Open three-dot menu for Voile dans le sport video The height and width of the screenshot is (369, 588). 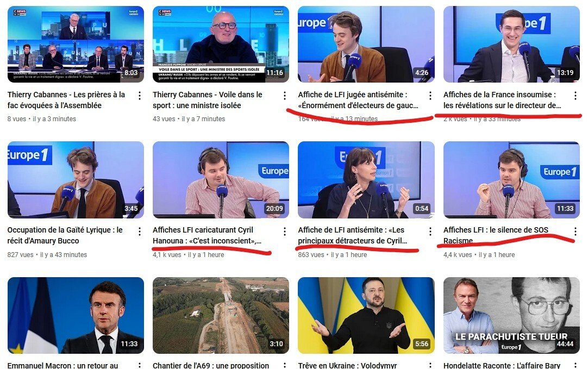pos(285,96)
